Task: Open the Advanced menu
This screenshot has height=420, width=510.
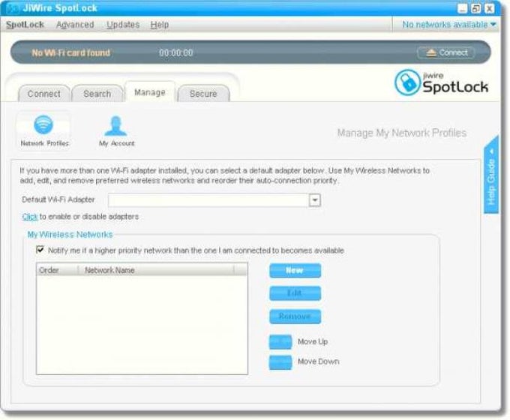Action: click(75, 25)
